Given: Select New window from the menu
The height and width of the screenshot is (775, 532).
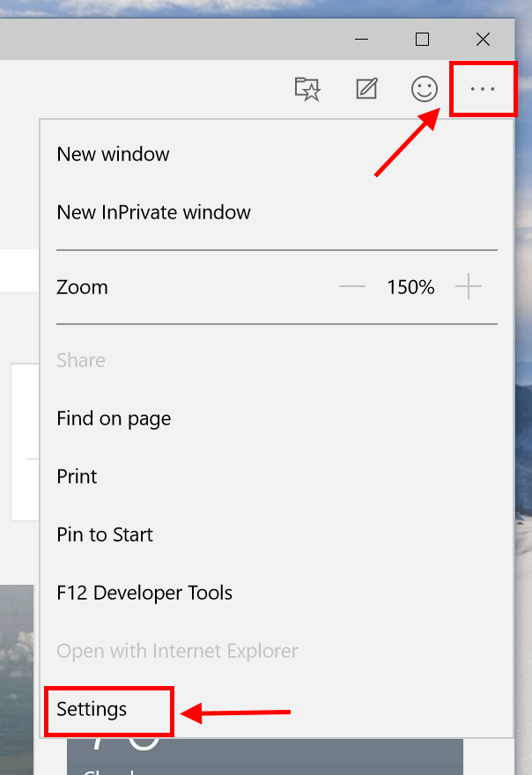Looking at the screenshot, I should tap(113, 154).
